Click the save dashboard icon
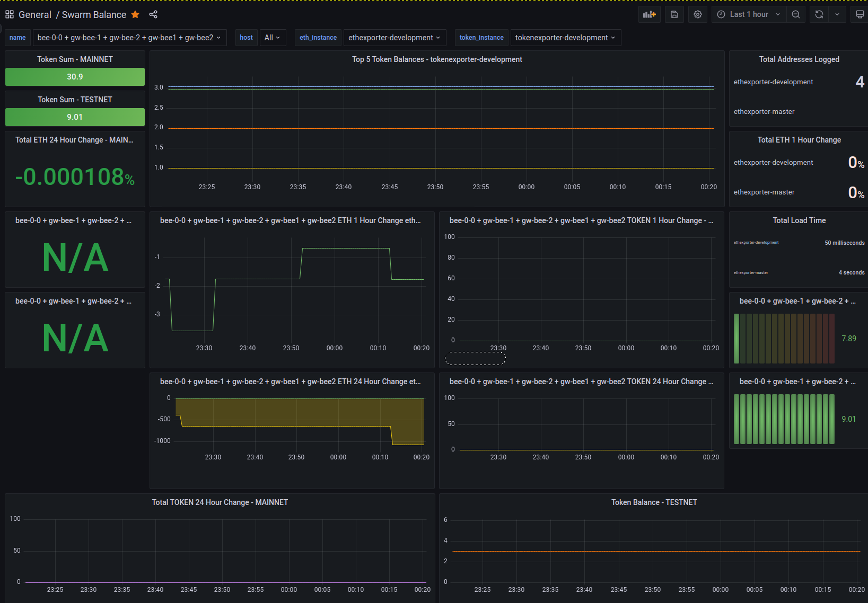 coord(674,14)
